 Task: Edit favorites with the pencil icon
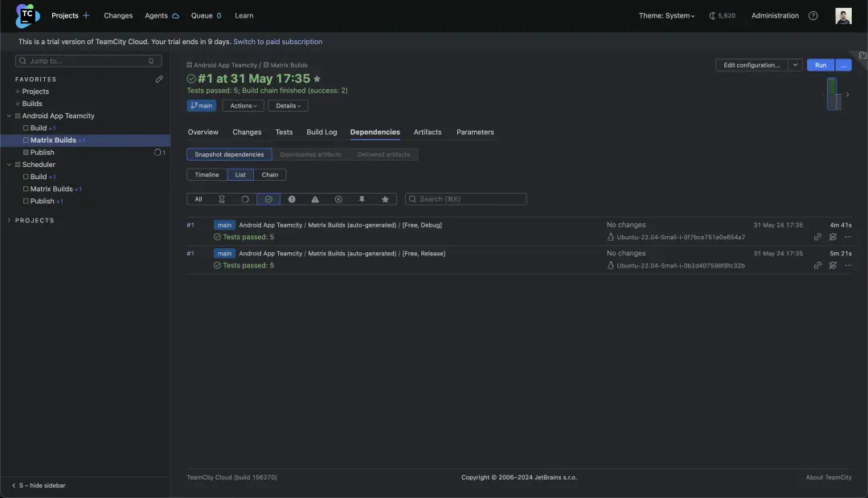click(159, 80)
